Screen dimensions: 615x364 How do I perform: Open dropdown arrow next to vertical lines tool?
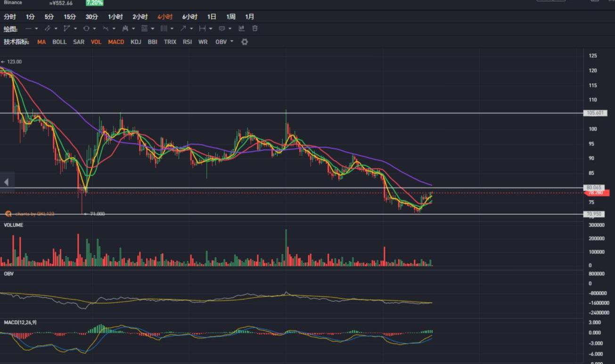(172, 29)
